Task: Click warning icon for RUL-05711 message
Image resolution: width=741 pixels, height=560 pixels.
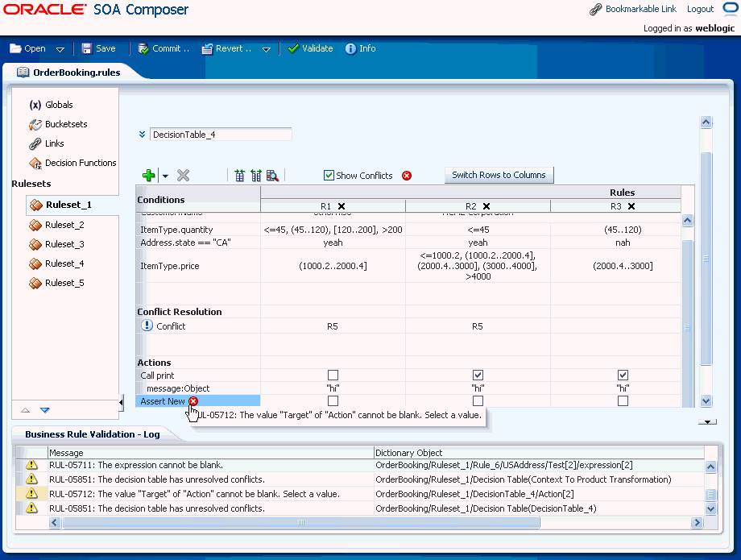Action: [31, 465]
